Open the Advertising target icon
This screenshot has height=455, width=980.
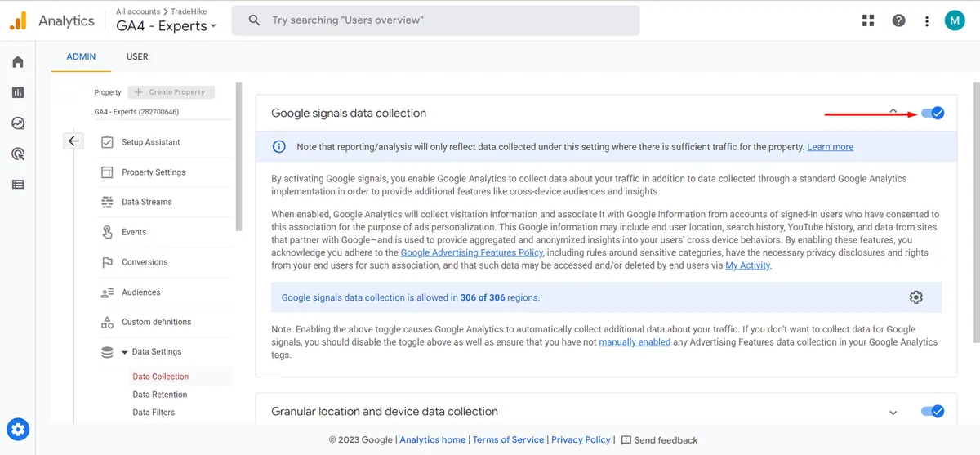(18, 154)
